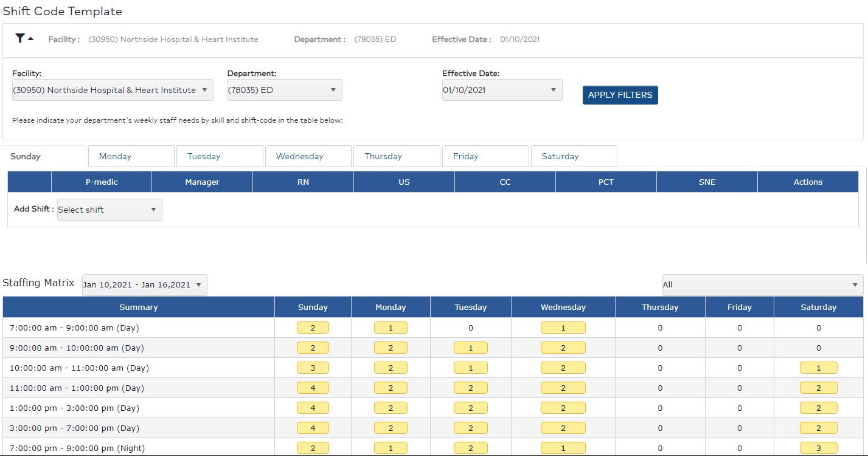Screen dimensions: 868x457
Task: Open the Effective Date dropdown
Action: [x=501, y=89]
